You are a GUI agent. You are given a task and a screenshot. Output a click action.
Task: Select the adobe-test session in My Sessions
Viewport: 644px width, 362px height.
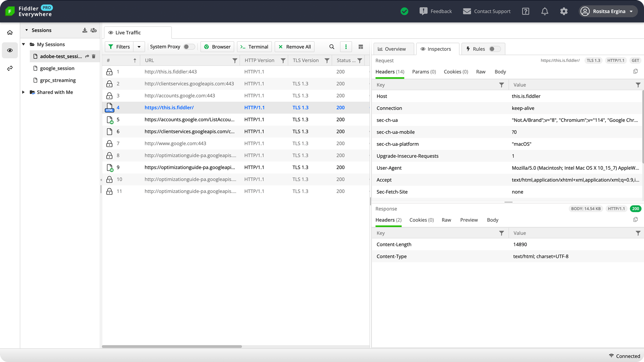pyautogui.click(x=61, y=56)
